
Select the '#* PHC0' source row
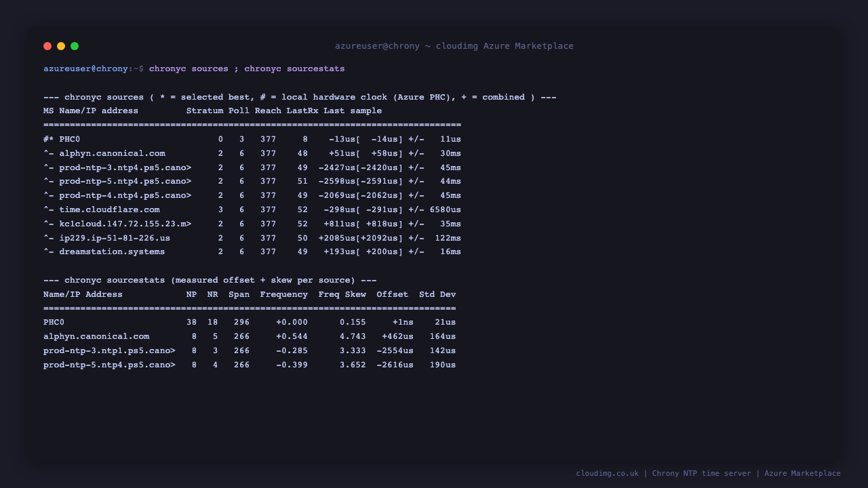tap(252, 139)
